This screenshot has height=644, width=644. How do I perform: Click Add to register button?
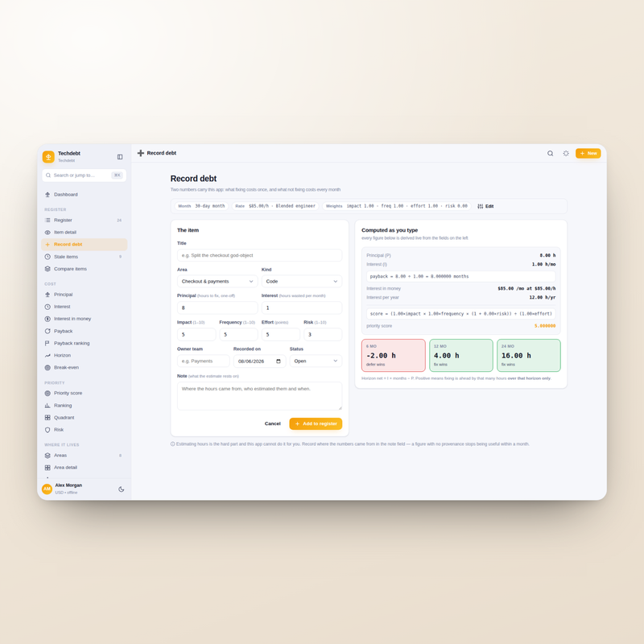[316, 424]
